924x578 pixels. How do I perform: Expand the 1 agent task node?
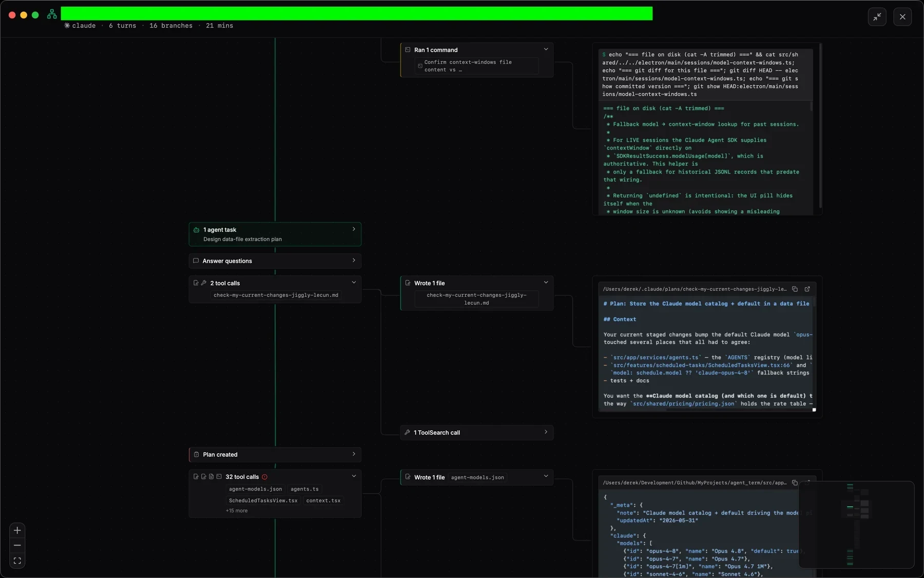click(x=354, y=229)
